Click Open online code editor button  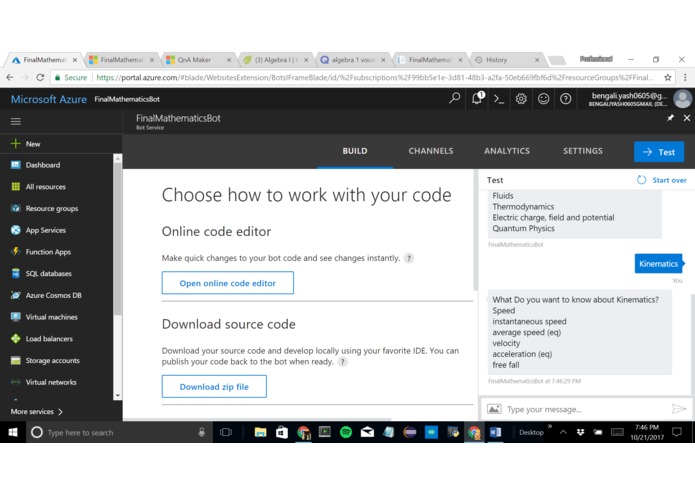[227, 283]
